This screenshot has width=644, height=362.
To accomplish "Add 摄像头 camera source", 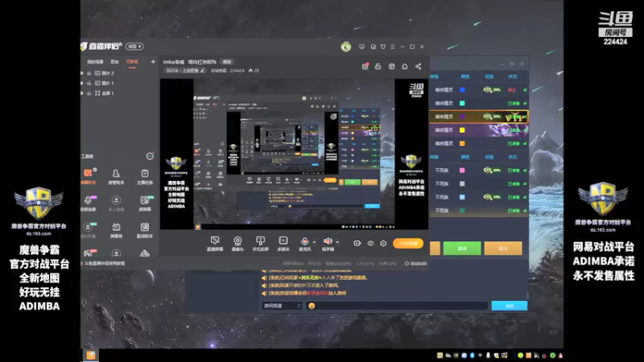I will pyautogui.click(x=237, y=244).
